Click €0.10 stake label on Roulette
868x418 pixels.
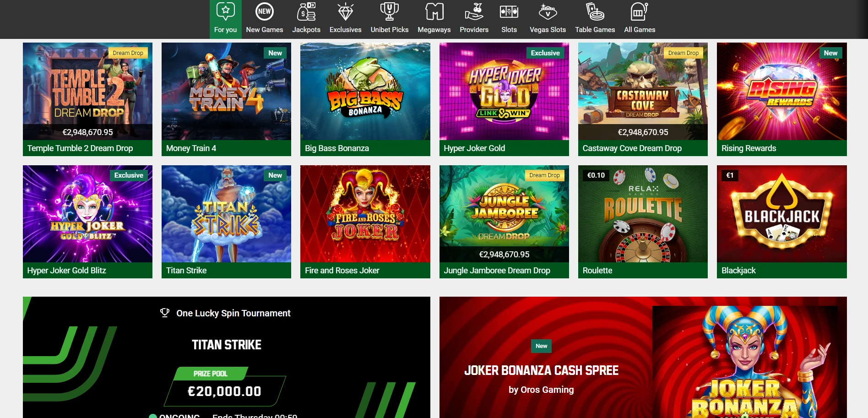[x=596, y=175]
